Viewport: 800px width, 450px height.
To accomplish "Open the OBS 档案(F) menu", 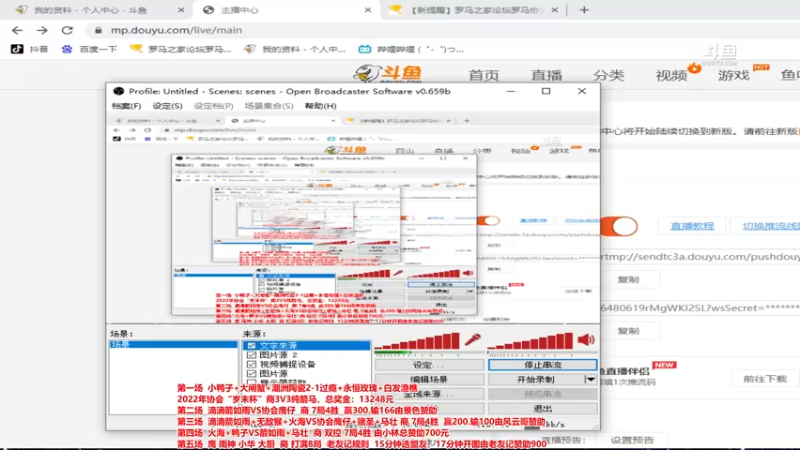I will 126,106.
